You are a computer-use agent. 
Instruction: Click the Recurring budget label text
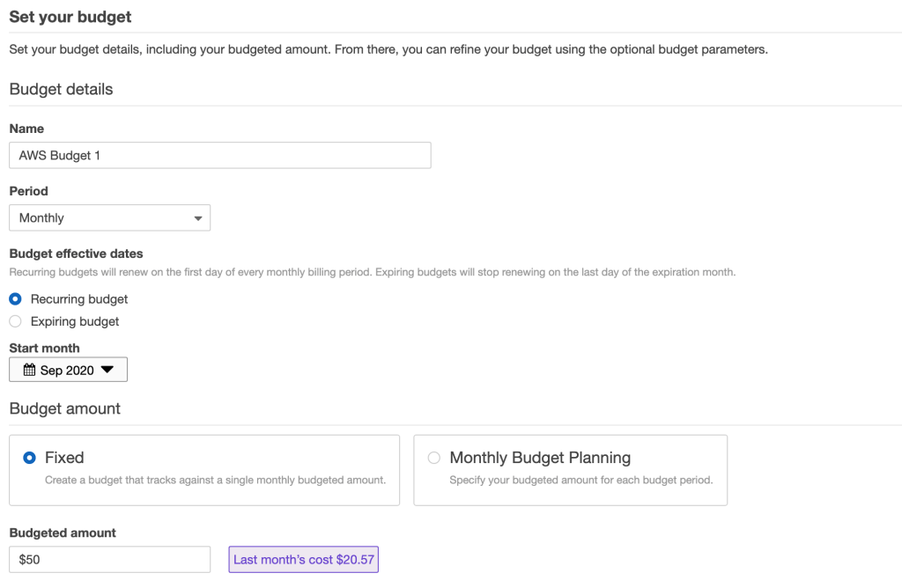pos(79,299)
